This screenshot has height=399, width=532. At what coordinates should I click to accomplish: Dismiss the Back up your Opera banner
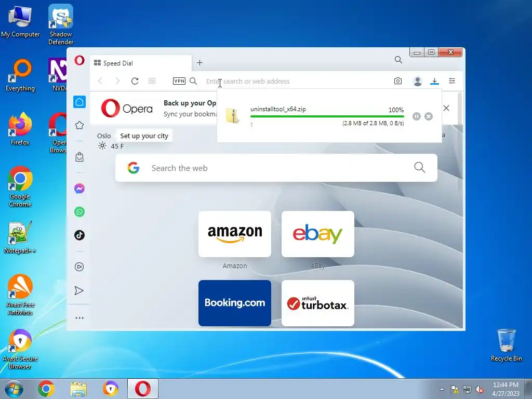click(446, 108)
